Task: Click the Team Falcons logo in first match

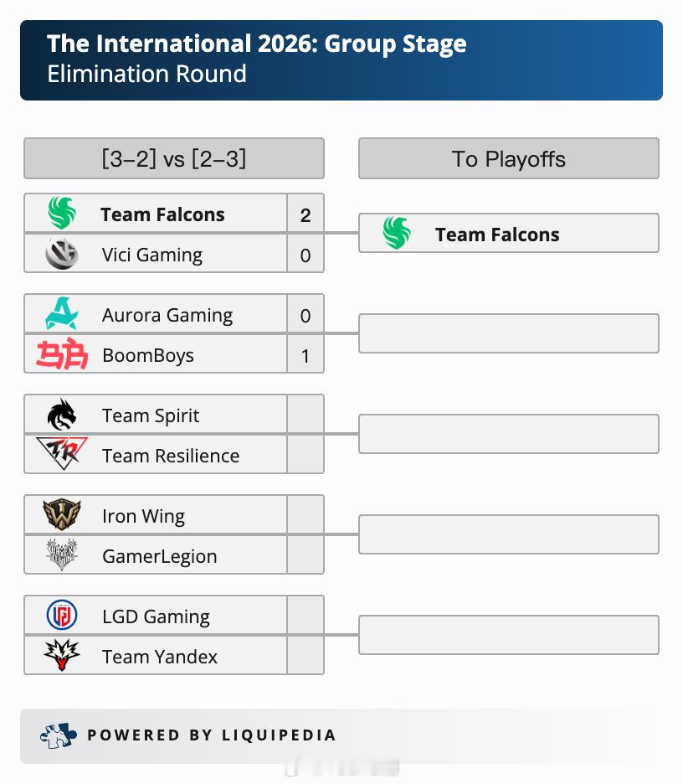Action: pyautogui.click(x=61, y=213)
